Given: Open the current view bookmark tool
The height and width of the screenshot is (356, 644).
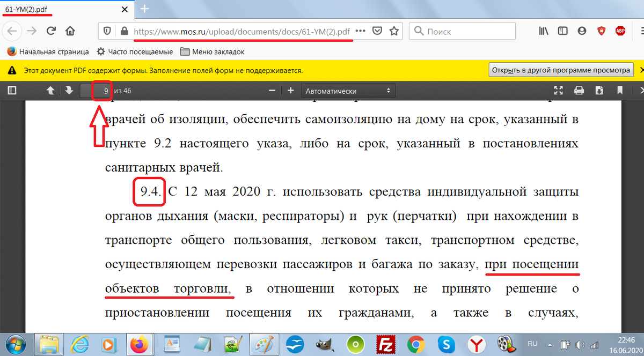Looking at the screenshot, I should pyautogui.click(x=619, y=91).
